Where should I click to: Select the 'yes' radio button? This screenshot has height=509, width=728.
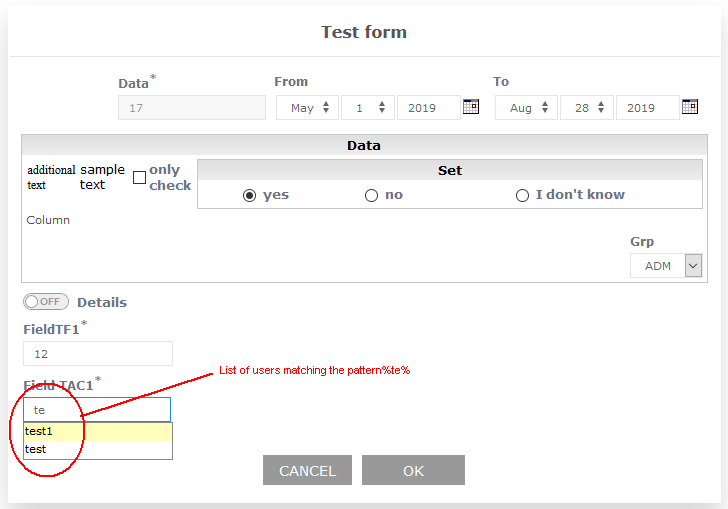pyautogui.click(x=250, y=195)
